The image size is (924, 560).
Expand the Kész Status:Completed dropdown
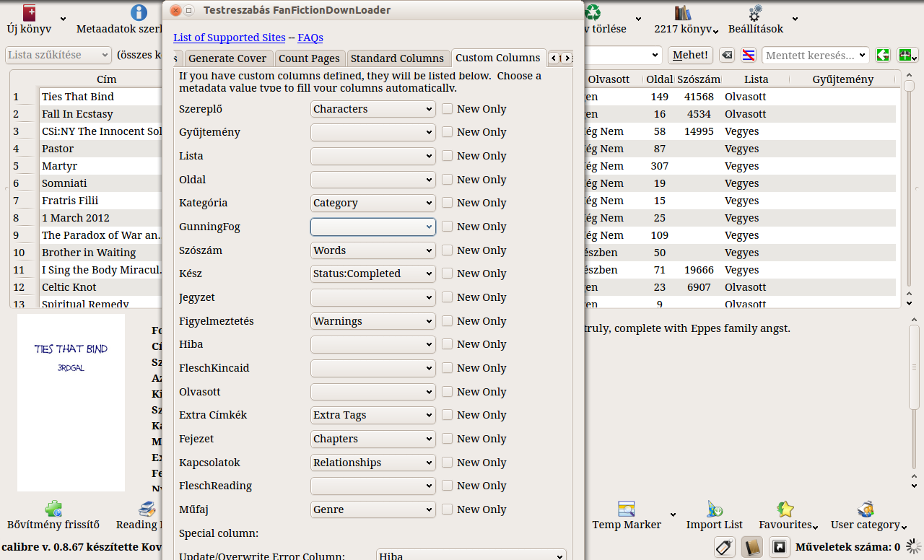[372, 274]
